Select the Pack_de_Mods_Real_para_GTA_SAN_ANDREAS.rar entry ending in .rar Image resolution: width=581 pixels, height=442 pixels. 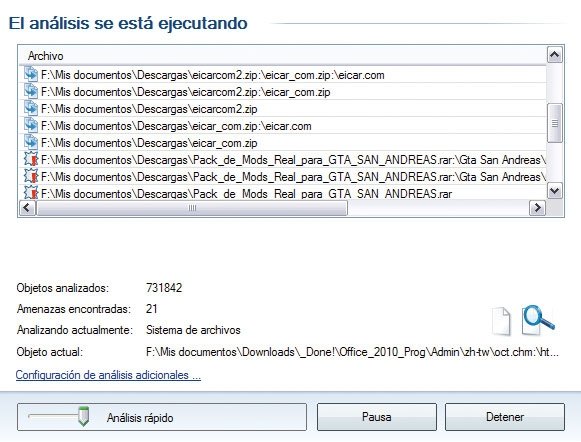283,193
